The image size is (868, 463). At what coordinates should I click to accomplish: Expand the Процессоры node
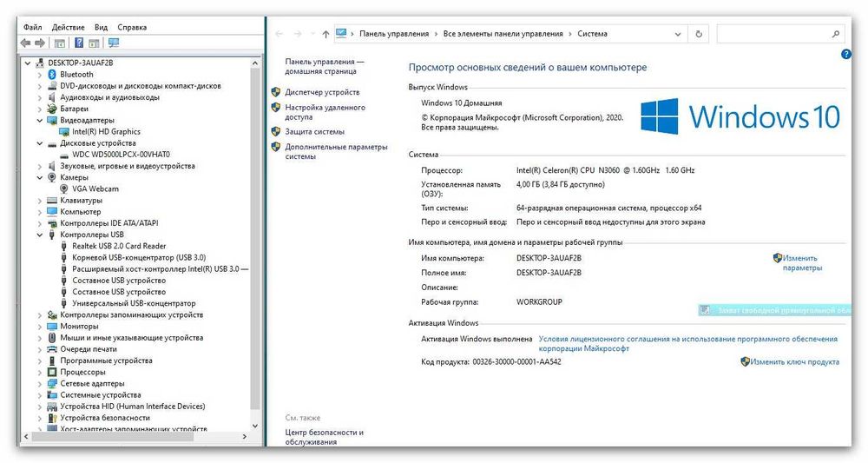point(39,373)
